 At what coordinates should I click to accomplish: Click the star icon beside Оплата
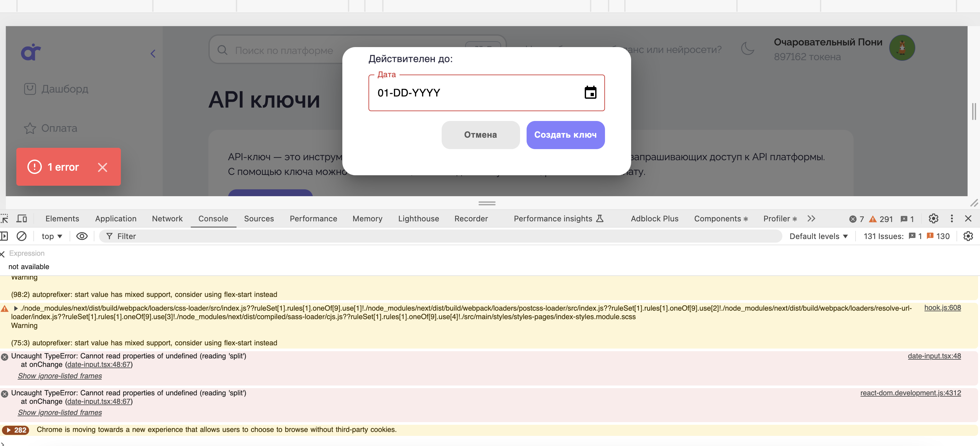(x=30, y=129)
